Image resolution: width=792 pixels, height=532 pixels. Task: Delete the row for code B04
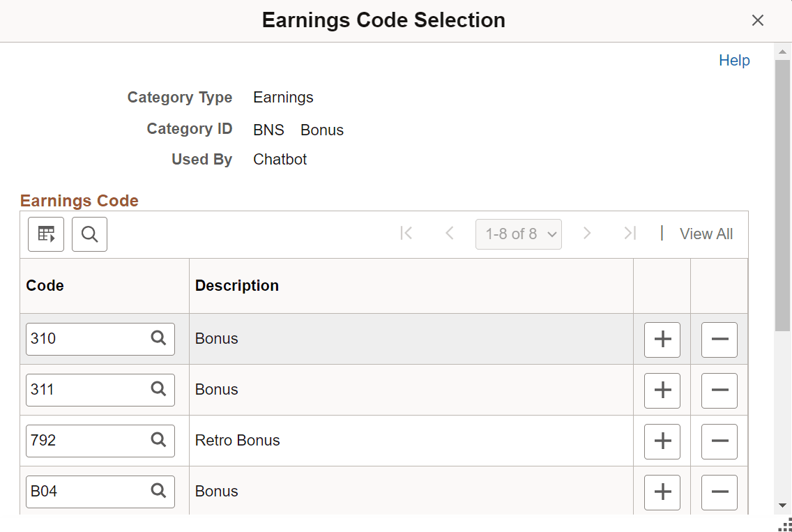point(719,492)
